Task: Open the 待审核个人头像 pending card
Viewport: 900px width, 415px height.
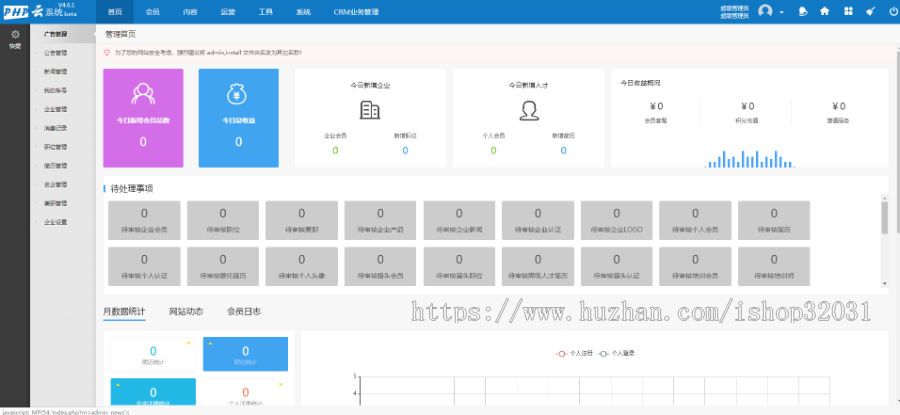Action: 301,266
